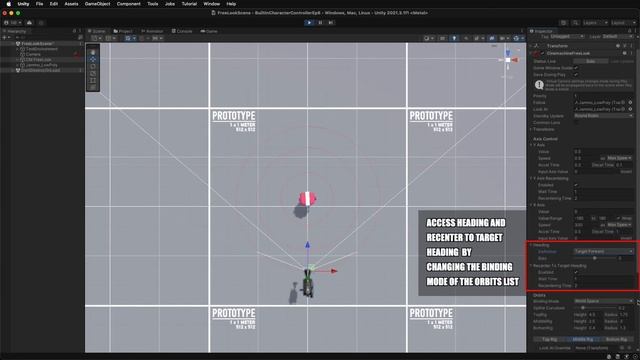Open the Component menu
The image size is (640, 360).
point(129,4)
